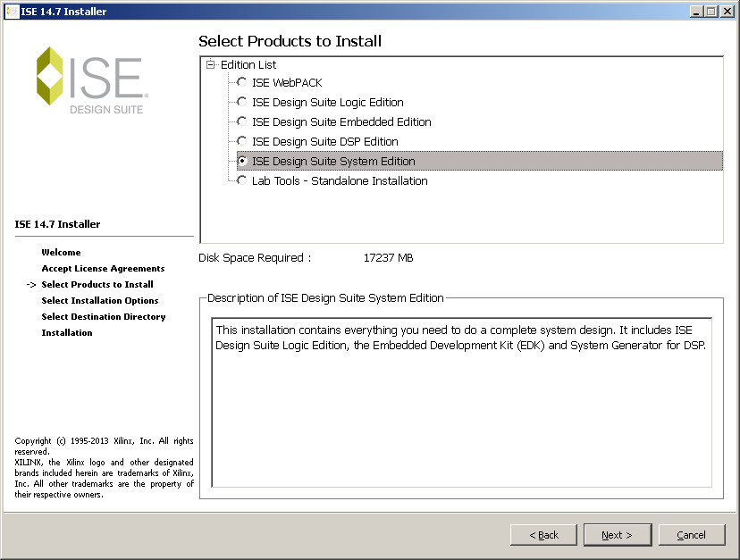Click the installer title bar icon
The image size is (740, 560).
pyautogui.click(x=12, y=12)
